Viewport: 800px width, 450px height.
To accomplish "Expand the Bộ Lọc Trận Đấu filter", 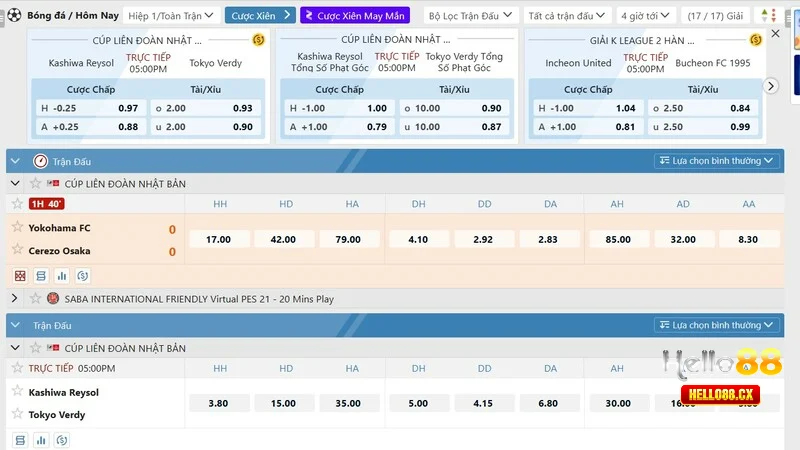I will coord(470,16).
